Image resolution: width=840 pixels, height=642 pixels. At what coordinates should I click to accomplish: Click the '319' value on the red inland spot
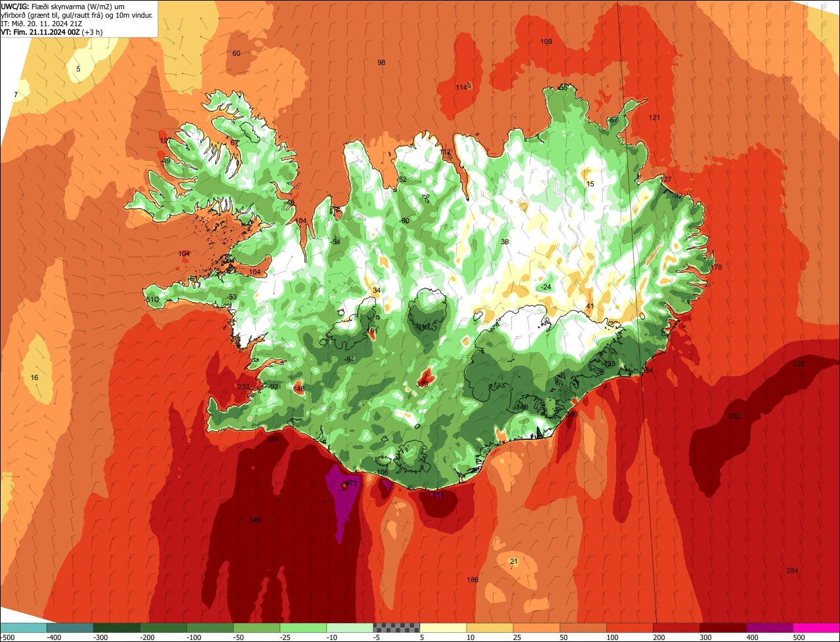422,384
